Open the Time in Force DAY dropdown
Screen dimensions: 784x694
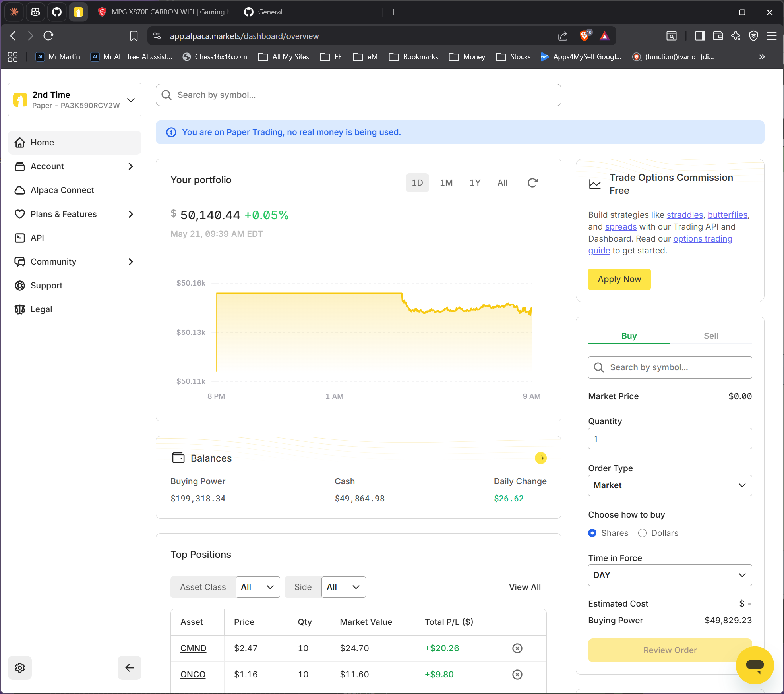click(x=670, y=575)
